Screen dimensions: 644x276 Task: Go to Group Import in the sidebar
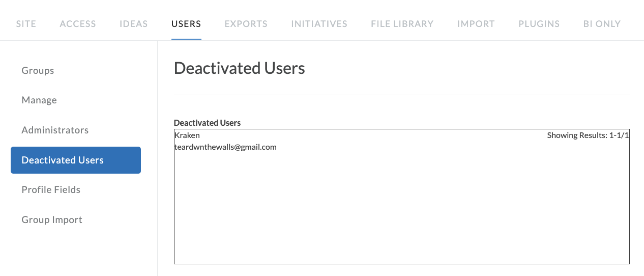(52, 220)
